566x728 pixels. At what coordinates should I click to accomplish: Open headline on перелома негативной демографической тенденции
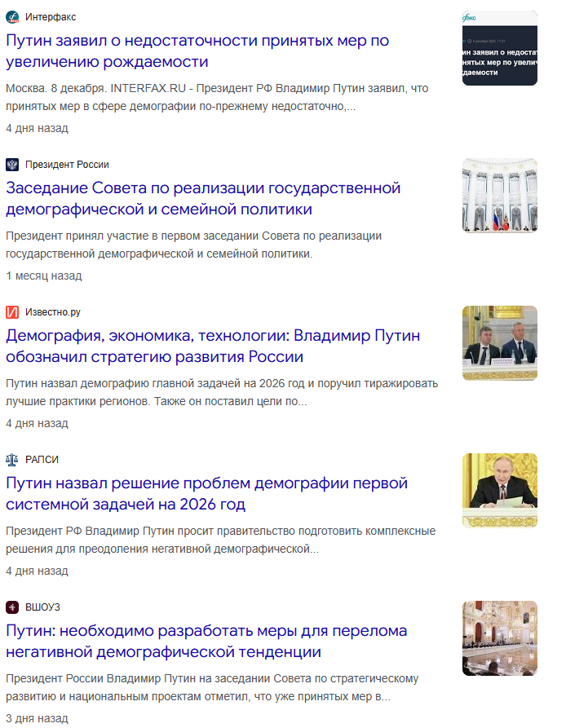point(206,642)
